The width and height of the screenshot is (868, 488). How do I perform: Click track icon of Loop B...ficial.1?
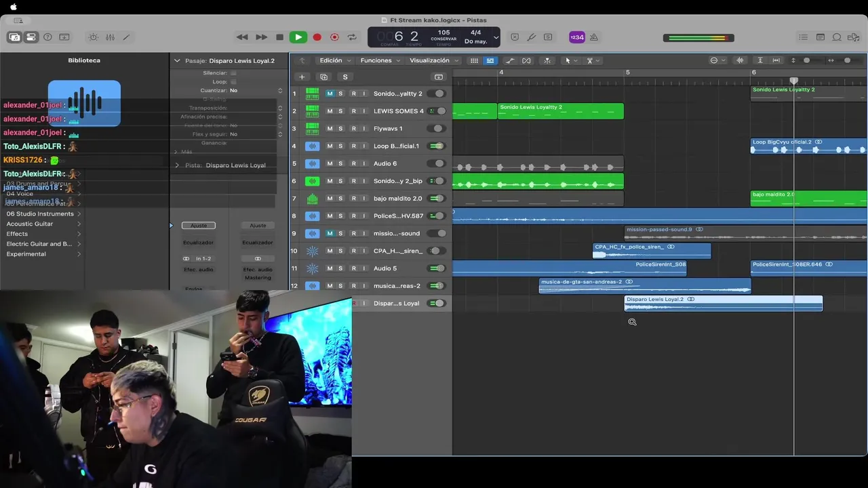(x=312, y=146)
